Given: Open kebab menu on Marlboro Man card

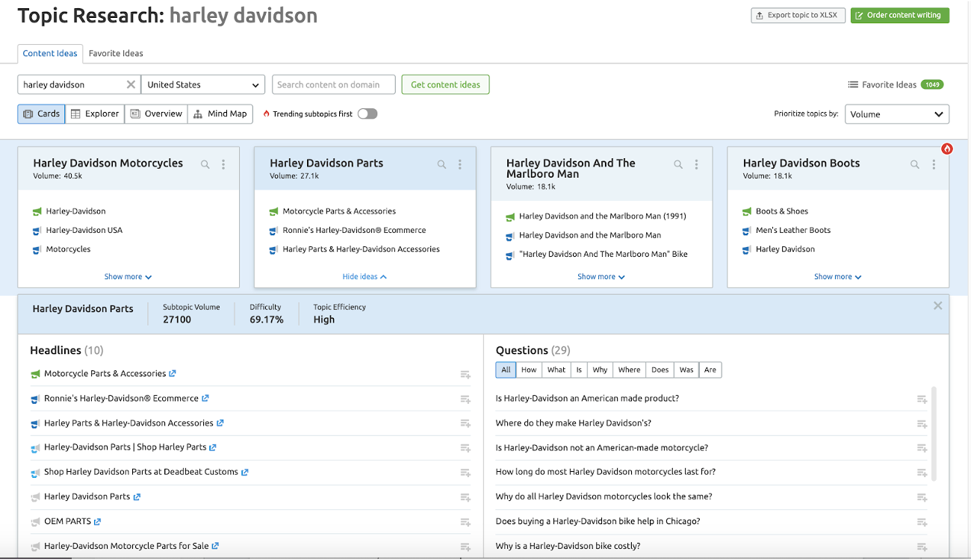Looking at the screenshot, I should click(697, 164).
